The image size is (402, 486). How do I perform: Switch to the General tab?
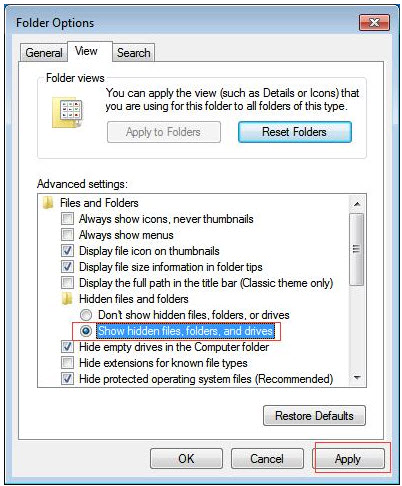pyautogui.click(x=44, y=53)
